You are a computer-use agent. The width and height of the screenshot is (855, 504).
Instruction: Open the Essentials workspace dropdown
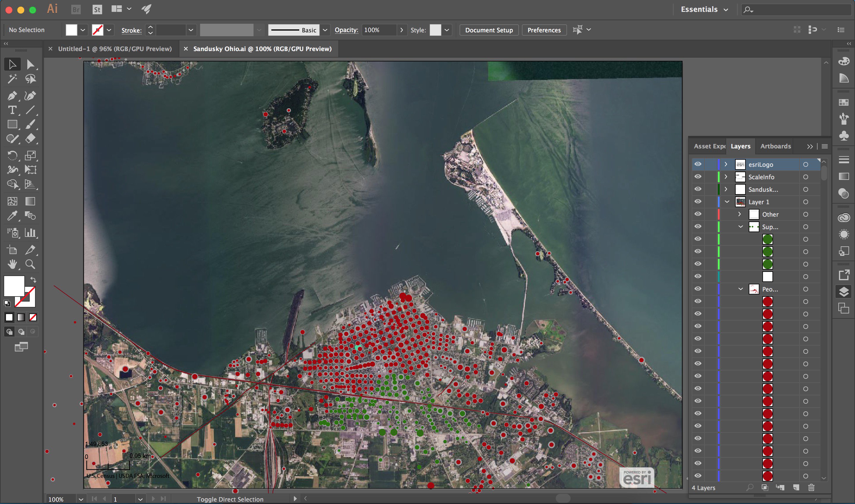pos(704,9)
